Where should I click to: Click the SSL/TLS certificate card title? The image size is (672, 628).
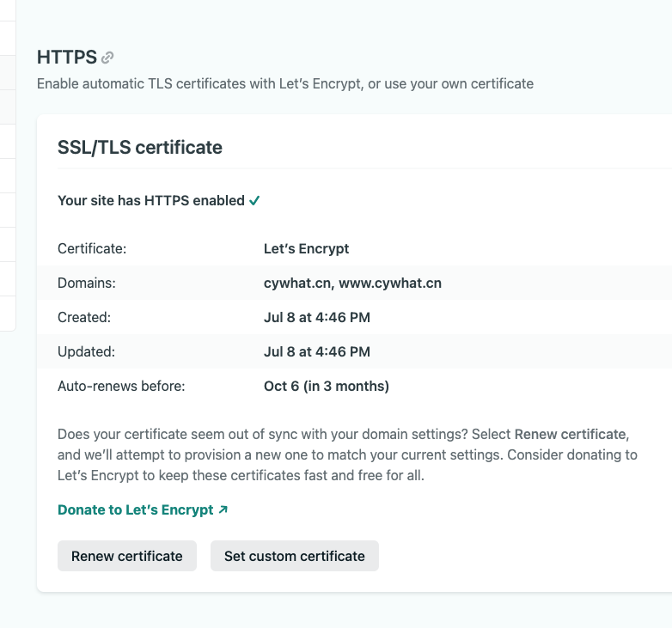(x=139, y=148)
